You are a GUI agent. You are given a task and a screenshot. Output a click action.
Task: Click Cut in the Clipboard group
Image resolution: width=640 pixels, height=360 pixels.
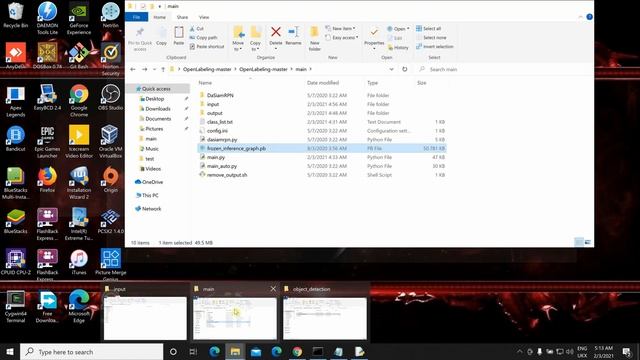click(x=197, y=29)
